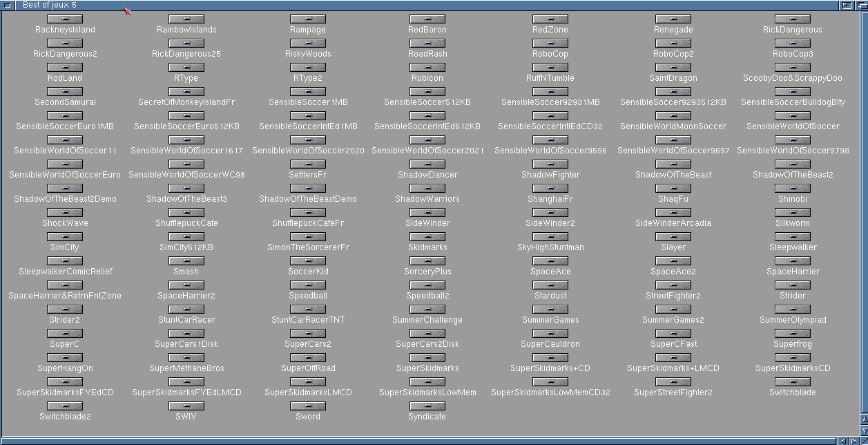Viewport: 868px width, 445px height.
Task: Click the RedBaron drawer icon
Action: click(427, 19)
